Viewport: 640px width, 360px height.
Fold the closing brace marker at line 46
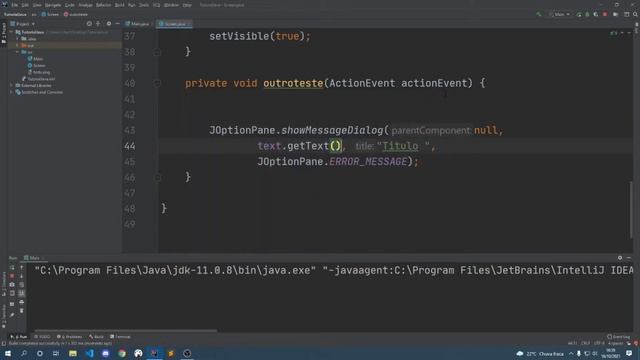coord(158,177)
